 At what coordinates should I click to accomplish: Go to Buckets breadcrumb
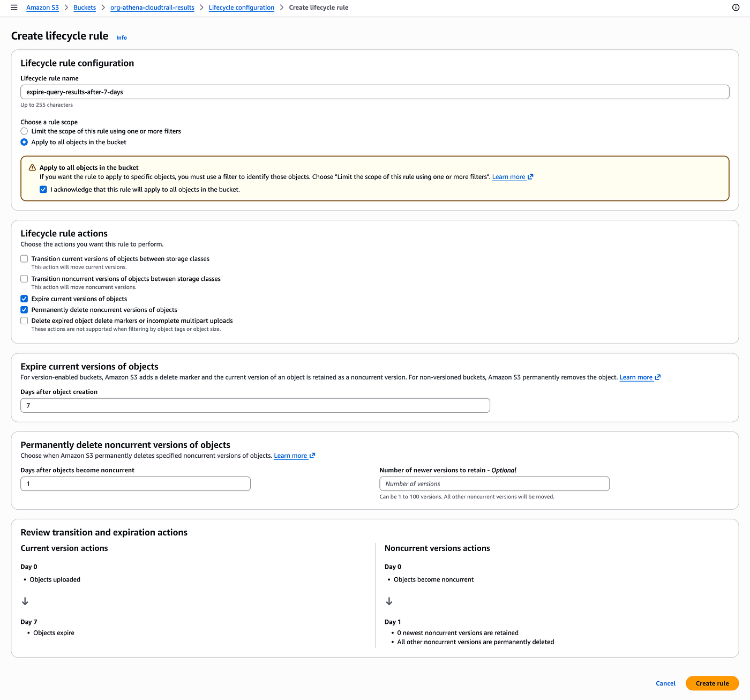[85, 8]
